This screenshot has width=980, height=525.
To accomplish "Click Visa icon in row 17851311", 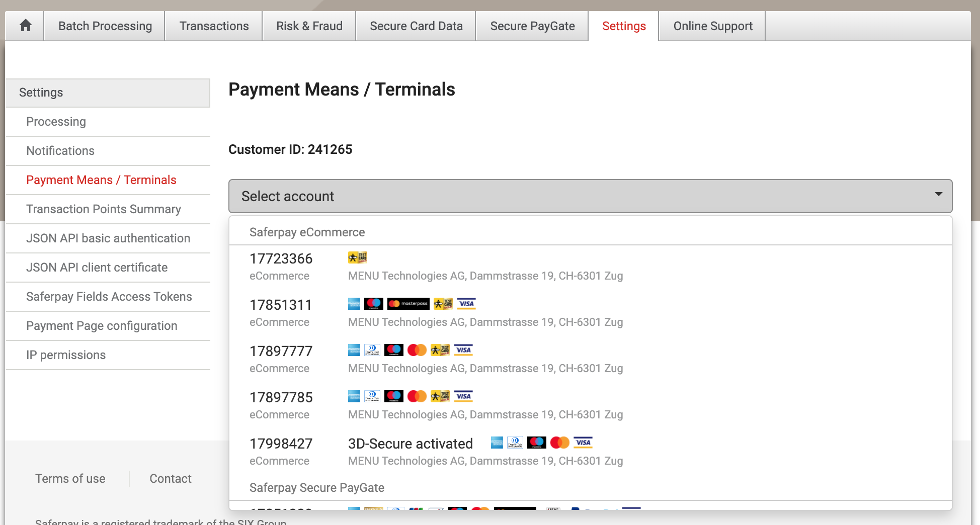I will (466, 304).
